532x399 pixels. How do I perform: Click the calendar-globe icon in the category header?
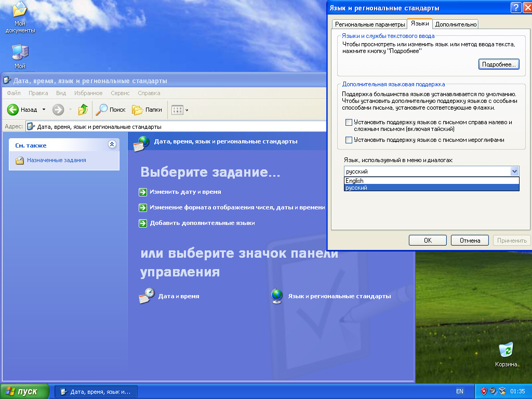141,143
